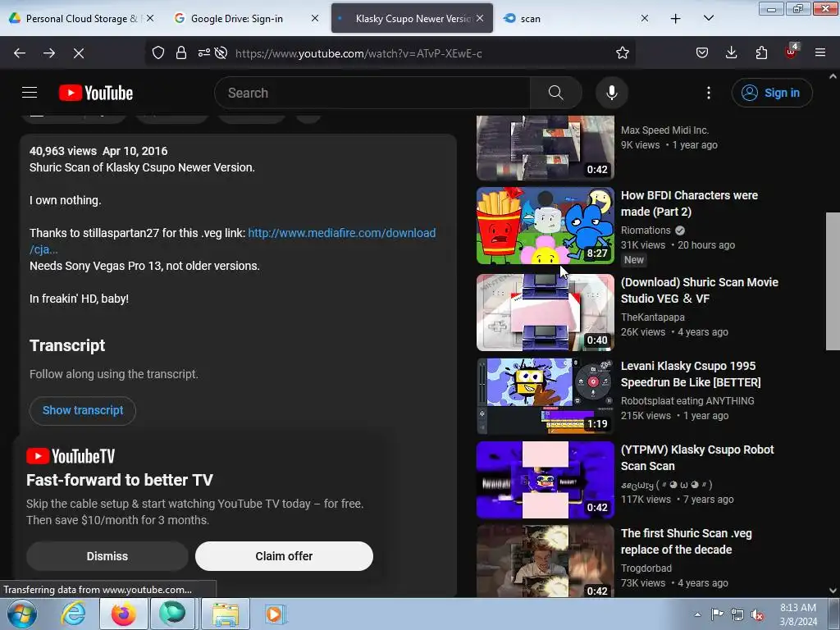Close the Personal Cloud Storage tab
840x630 pixels.
[x=151, y=18]
